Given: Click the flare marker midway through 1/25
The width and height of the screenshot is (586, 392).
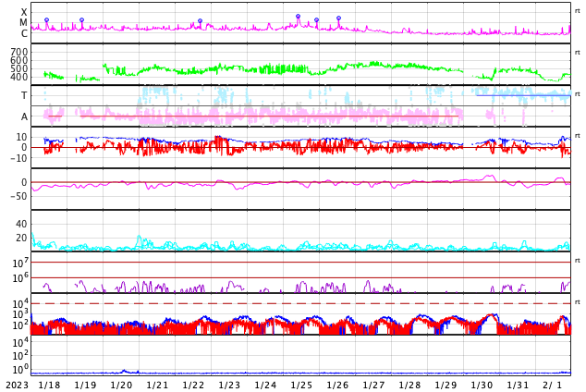Looking at the screenshot, I should [316, 19].
